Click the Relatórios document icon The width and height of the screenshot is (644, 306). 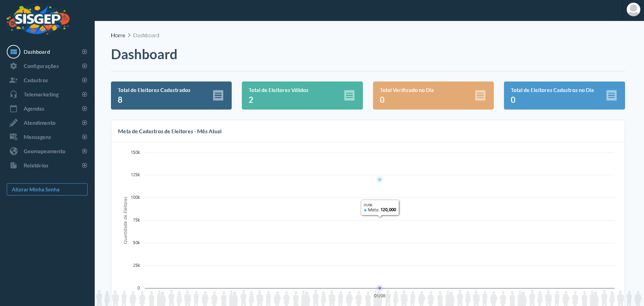[x=14, y=165]
